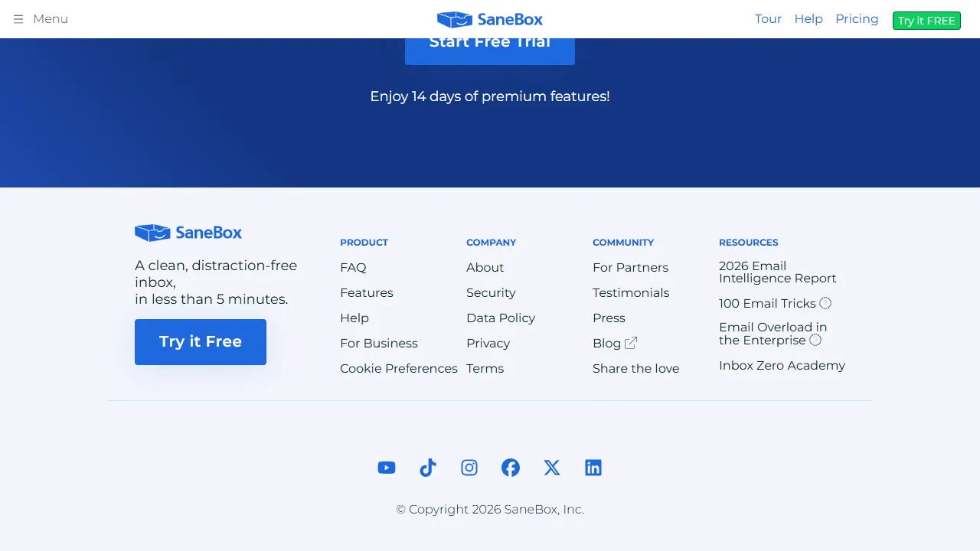Click the RESOURCES column heading
This screenshot has height=551, width=980.
click(x=748, y=242)
